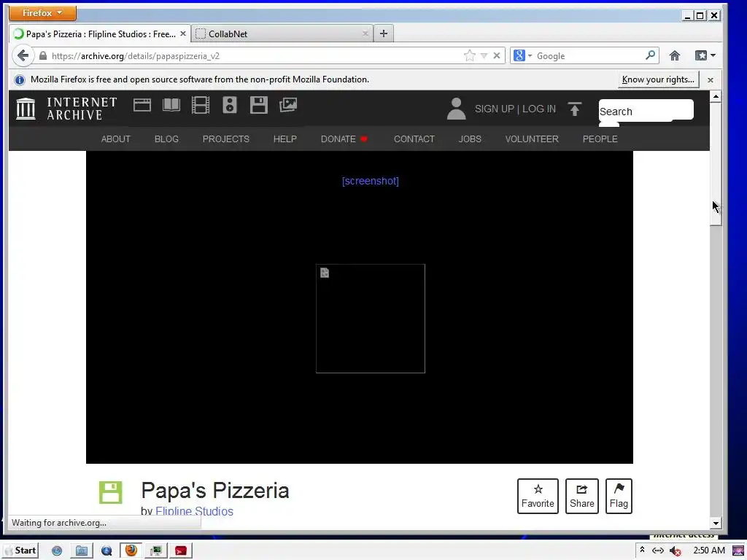Image resolution: width=747 pixels, height=560 pixels.
Task: Click the search magnifier icon
Action: (650, 55)
